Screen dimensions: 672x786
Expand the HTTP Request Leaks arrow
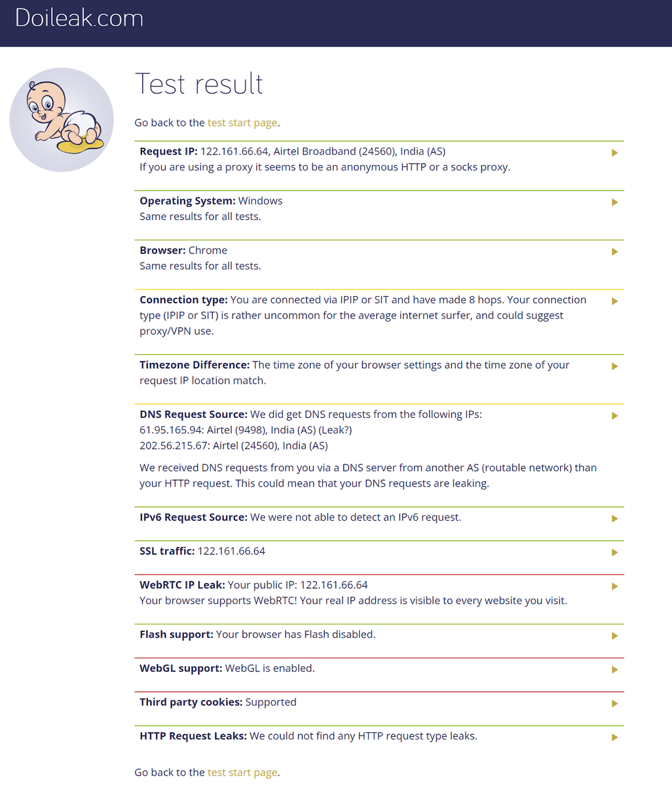point(614,738)
